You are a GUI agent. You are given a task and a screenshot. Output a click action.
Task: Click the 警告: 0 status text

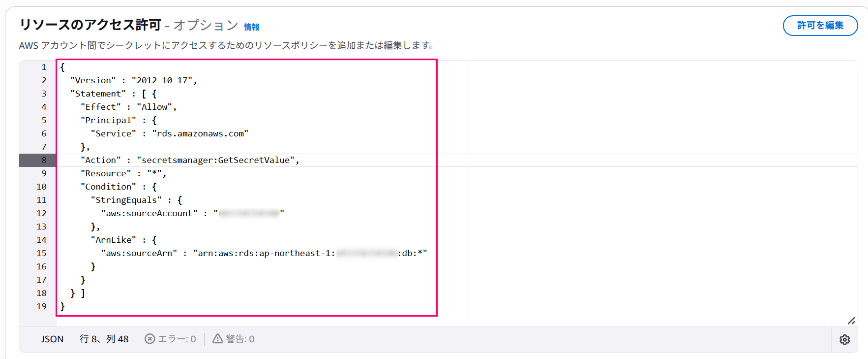(240, 339)
